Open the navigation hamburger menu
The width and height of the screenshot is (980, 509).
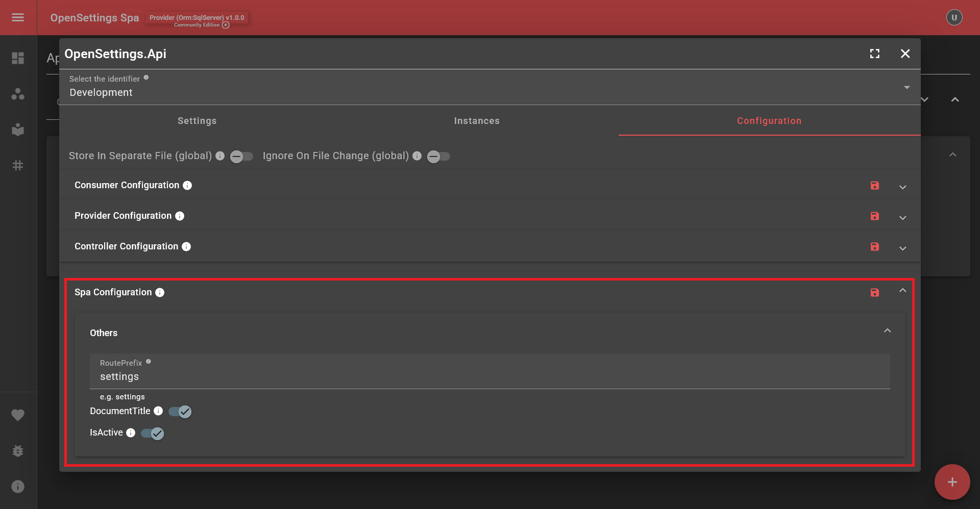point(18,17)
